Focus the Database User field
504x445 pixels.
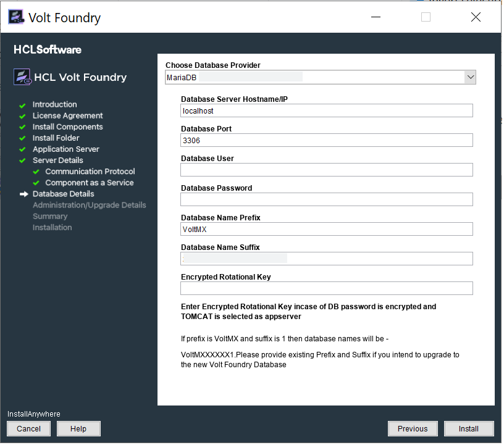click(327, 170)
